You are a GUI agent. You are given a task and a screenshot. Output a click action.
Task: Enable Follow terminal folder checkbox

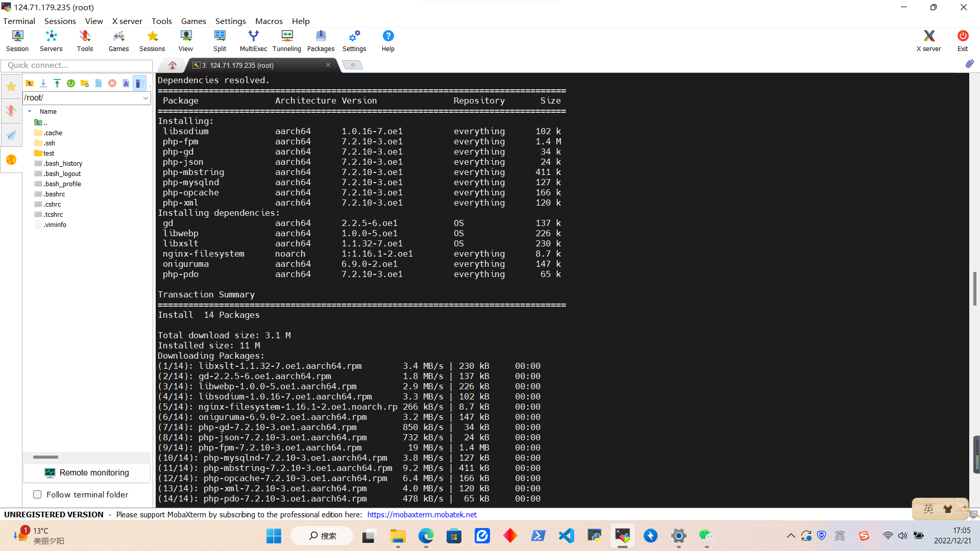click(37, 494)
